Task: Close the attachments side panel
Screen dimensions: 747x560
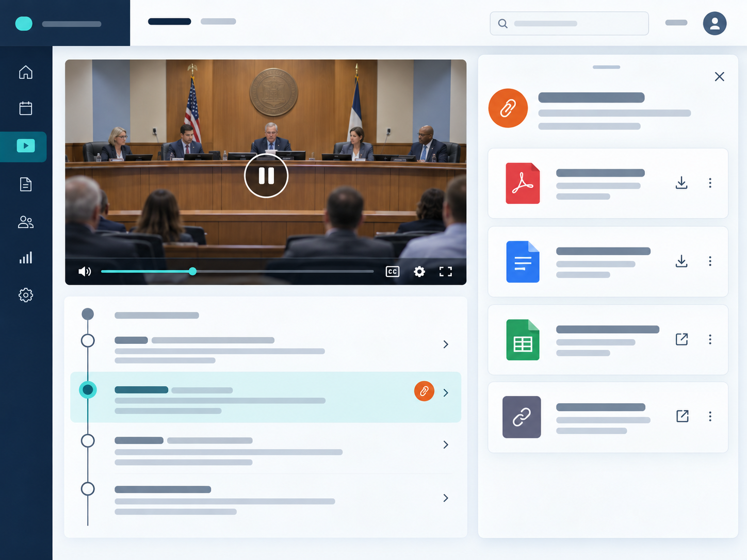Action: coord(720,77)
